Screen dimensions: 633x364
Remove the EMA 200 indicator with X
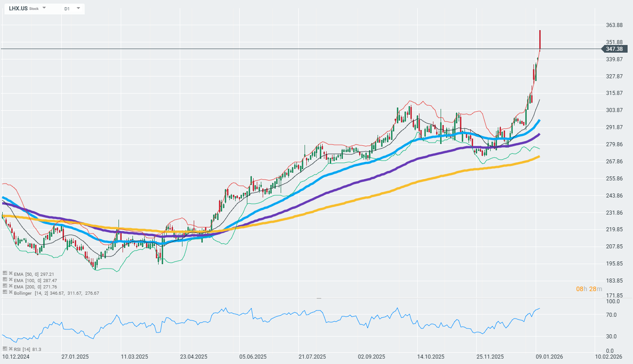click(x=10, y=286)
